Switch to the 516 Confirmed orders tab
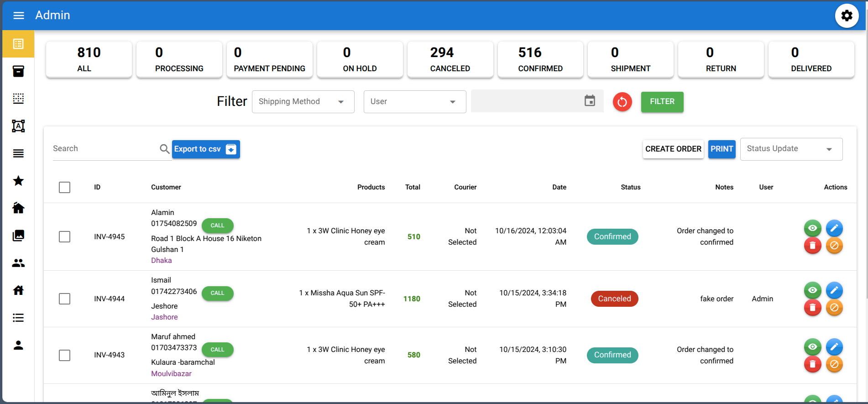 click(540, 60)
